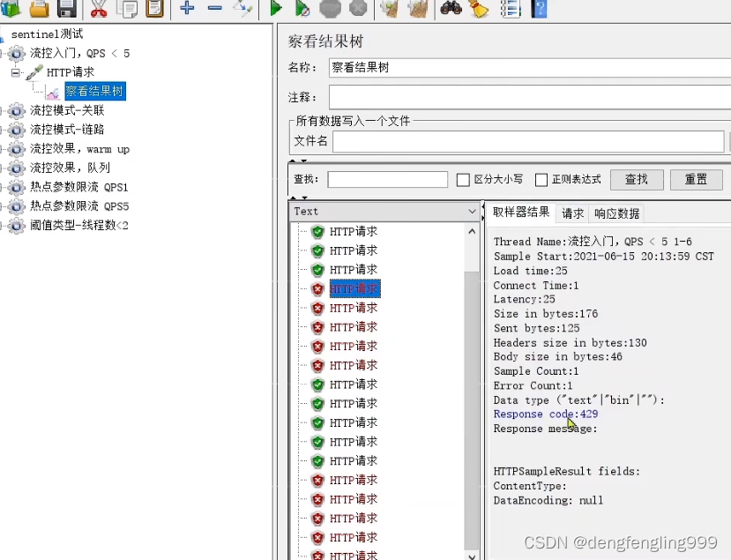731x560 pixels.
Task: Open Function Helper list icon
Action: [x=510, y=7]
